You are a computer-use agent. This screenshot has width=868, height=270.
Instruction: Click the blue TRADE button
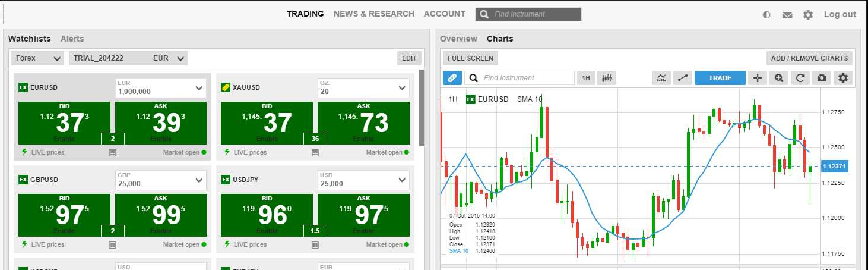pyautogui.click(x=720, y=78)
